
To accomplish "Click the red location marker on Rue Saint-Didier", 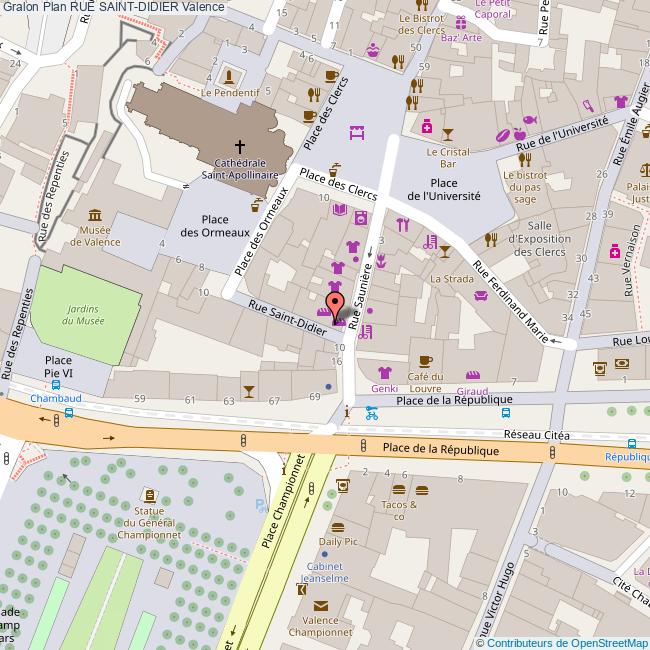I will click(x=335, y=301).
